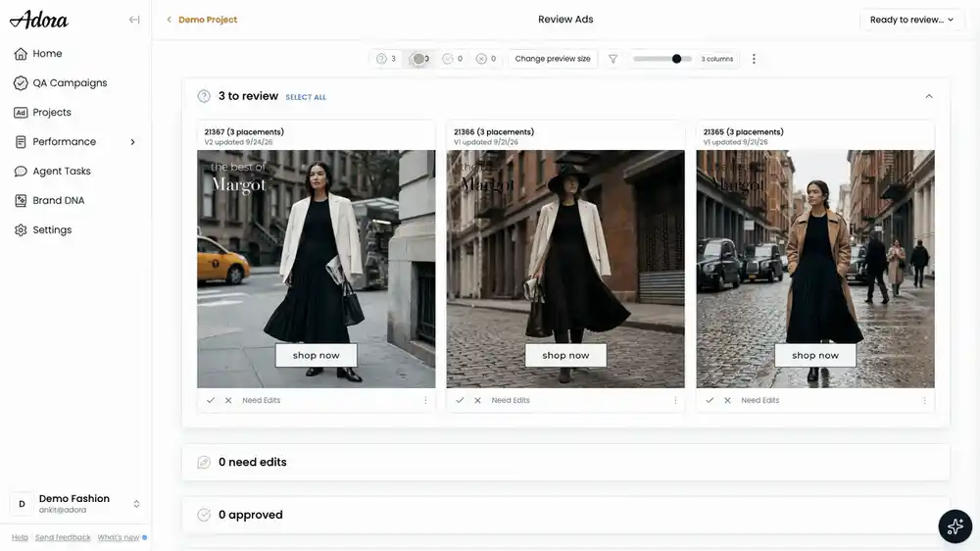The width and height of the screenshot is (980, 551).
Task: Click Send feedback link
Action: coord(63,537)
